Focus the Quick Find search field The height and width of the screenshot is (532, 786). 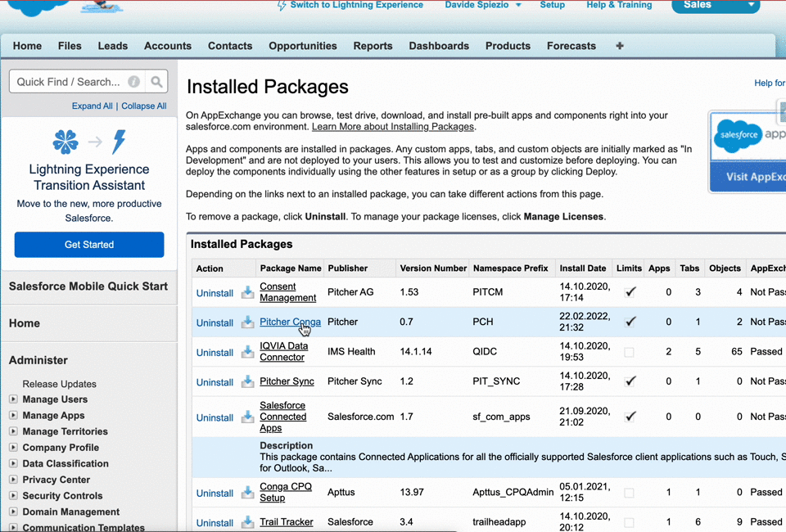68,82
